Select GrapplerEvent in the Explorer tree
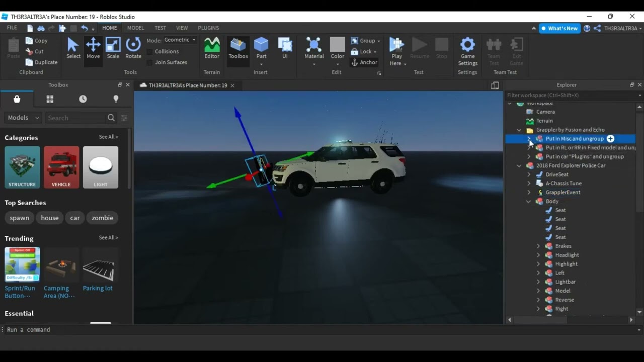 click(563, 192)
